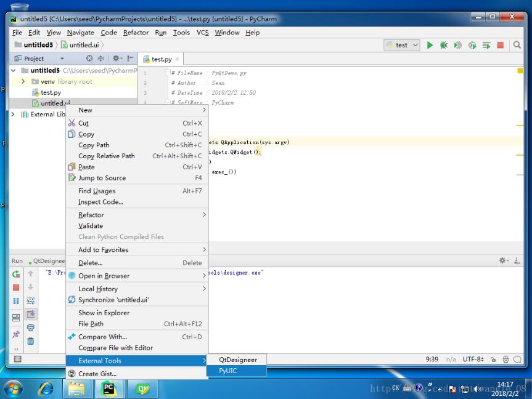Run the test configuration with the green play icon
Viewport: 532px width, 399px height.
[430, 44]
